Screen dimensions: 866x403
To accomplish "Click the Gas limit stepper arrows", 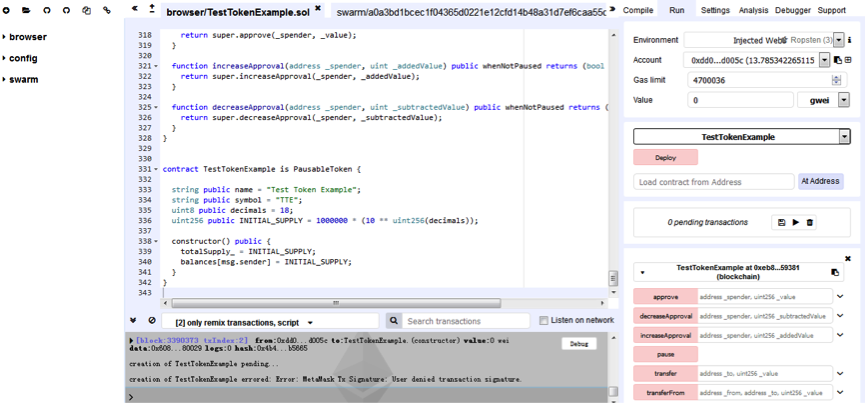I will (x=836, y=80).
